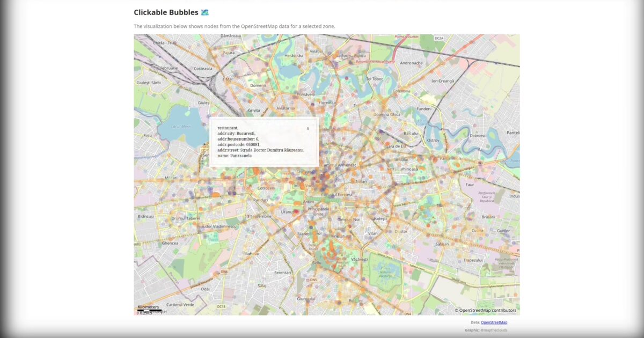The height and width of the screenshot is (338, 644).
Task: Click 'addr:housenumber: 6' in the popup
Action: click(x=238, y=139)
